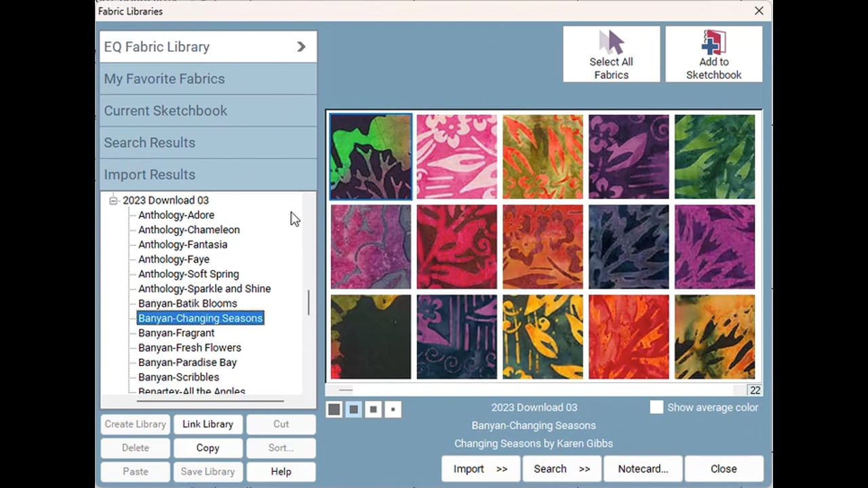This screenshot has width=868, height=488.
Task: Click the Add to Sketchbook icon button
Action: pyautogui.click(x=713, y=54)
